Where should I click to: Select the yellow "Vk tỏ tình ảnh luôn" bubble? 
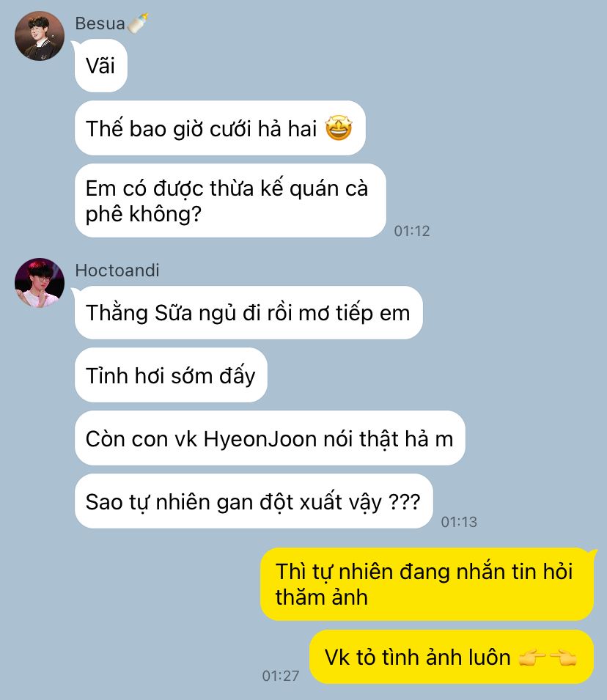pos(452,657)
